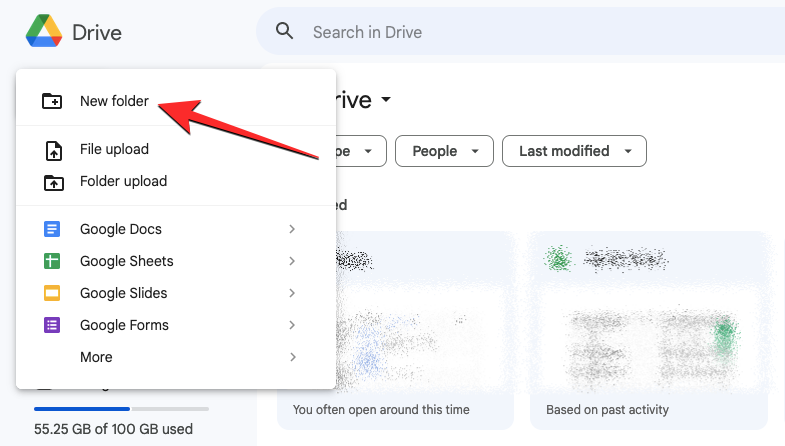Choose File upload menu entry

coord(114,149)
